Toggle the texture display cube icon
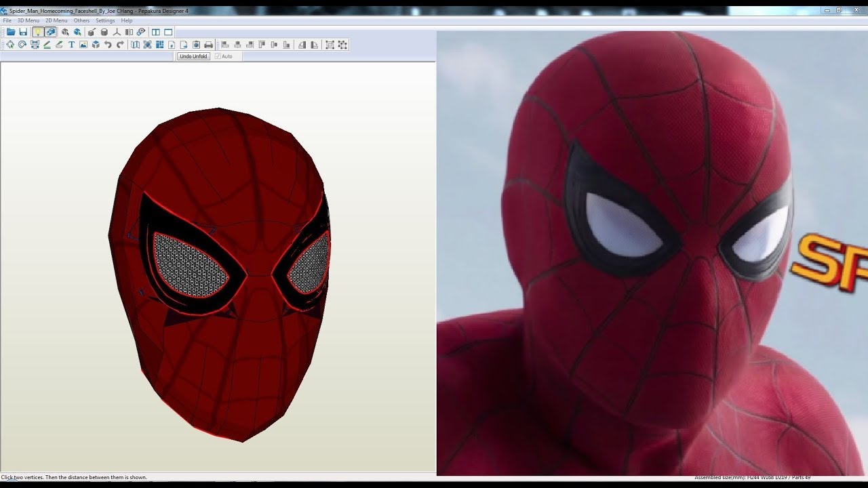868x488 pixels. pyautogui.click(x=51, y=32)
